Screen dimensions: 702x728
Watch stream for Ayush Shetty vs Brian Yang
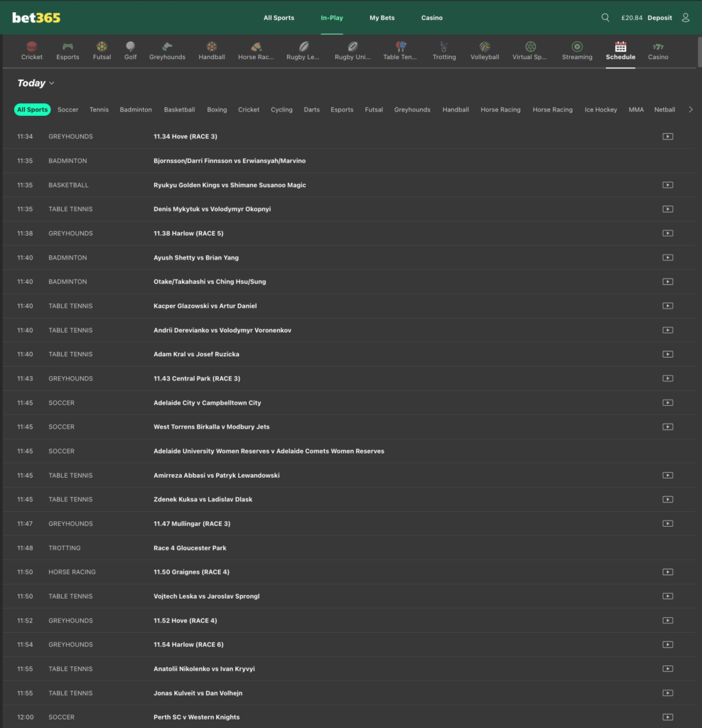668,257
